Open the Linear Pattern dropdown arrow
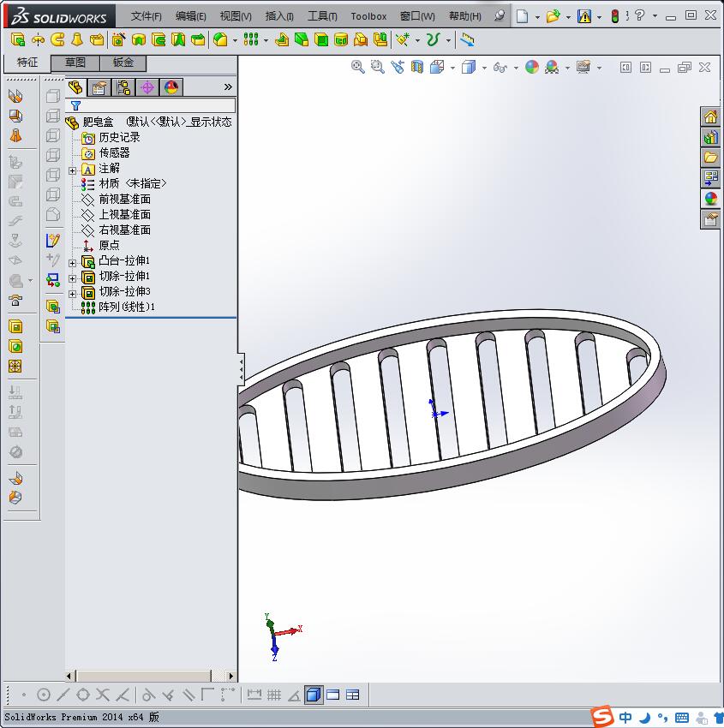The image size is (724, 728). pos(266,40)
